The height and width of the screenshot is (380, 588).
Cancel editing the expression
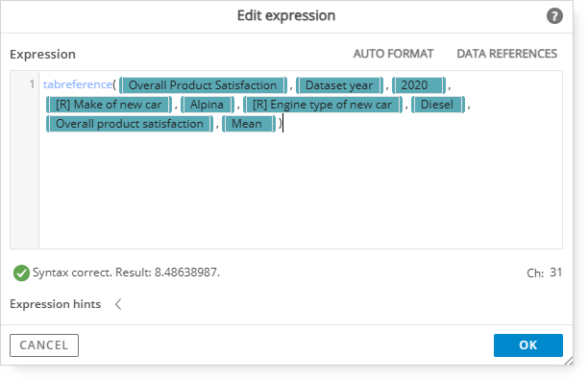click(44, 345)
